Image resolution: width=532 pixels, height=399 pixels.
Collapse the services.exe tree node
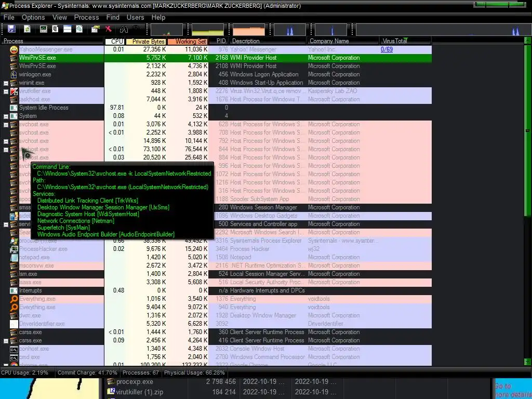coord(6,224)
